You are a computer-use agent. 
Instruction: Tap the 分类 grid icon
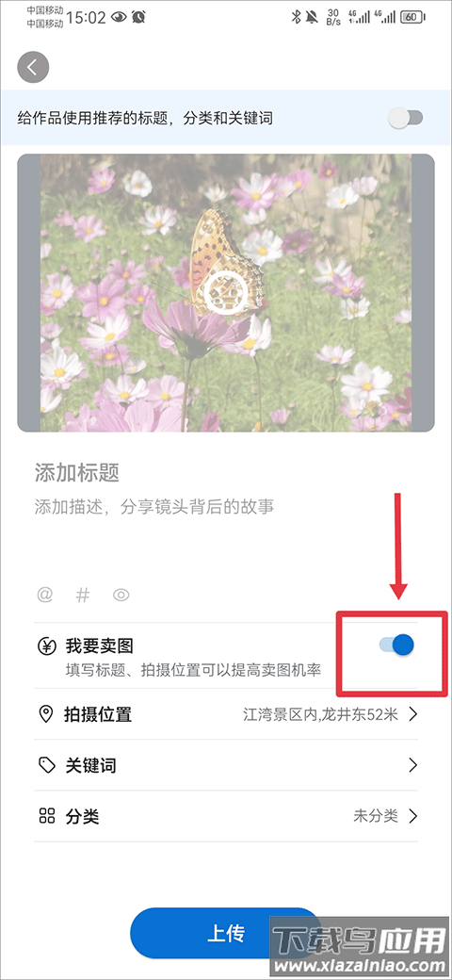coord(47,816)
